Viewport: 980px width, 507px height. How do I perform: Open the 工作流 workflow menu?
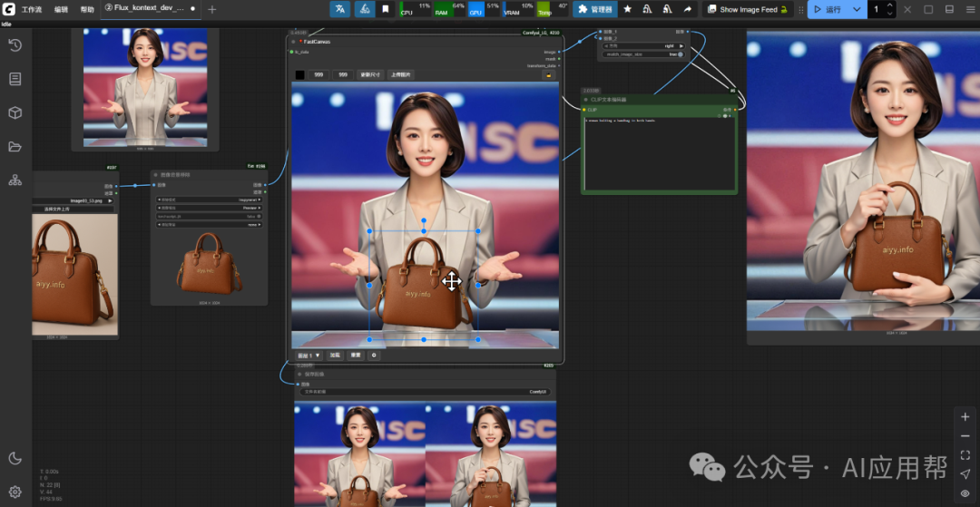pyautogui.click(x=31, y=9)
